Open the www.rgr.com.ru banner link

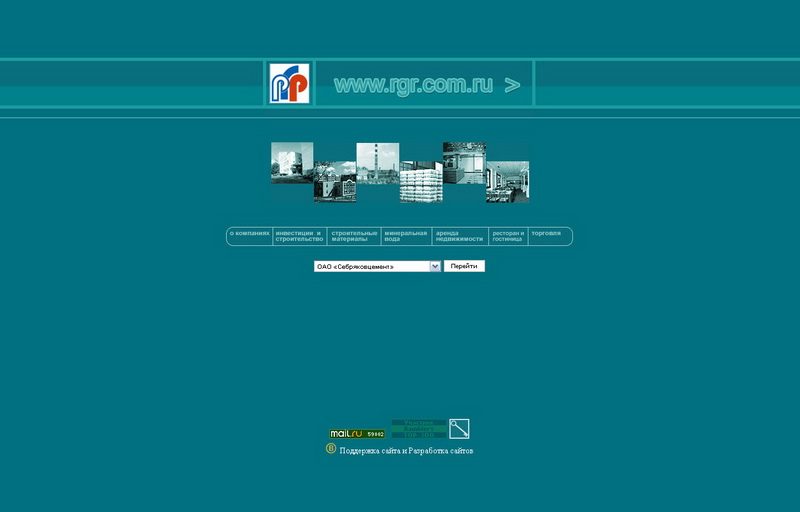pyautogui.click(x=427, y=85)
